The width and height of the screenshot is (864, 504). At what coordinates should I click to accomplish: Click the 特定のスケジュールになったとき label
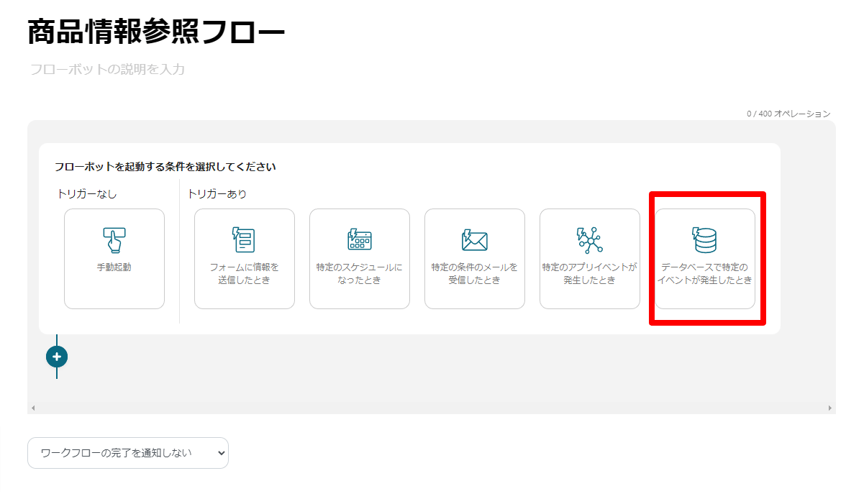pos(359,274)
